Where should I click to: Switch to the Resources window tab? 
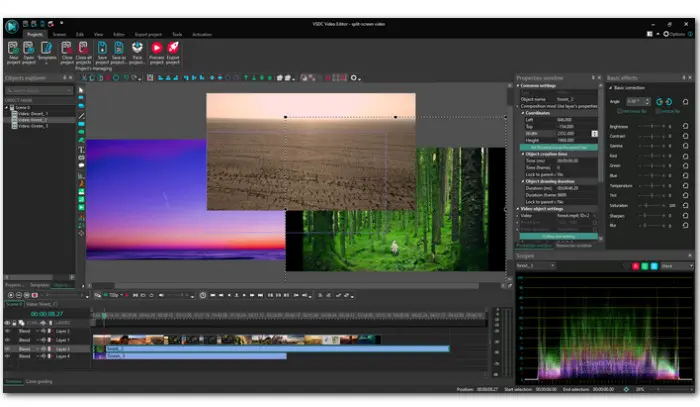[574, 245]
